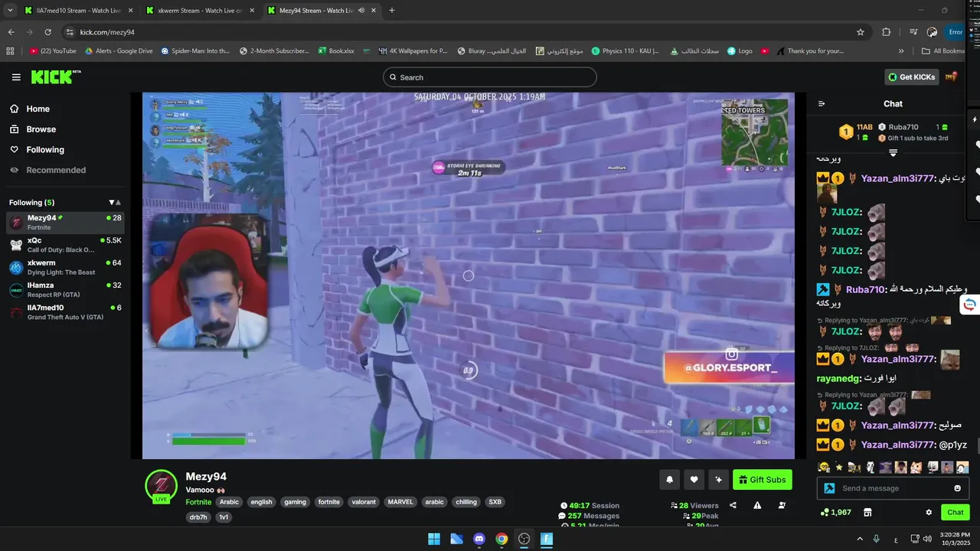The width and height of the screenshot is (980, 551).
Task: Go back in browser
Action: click(x=11, y=32)
